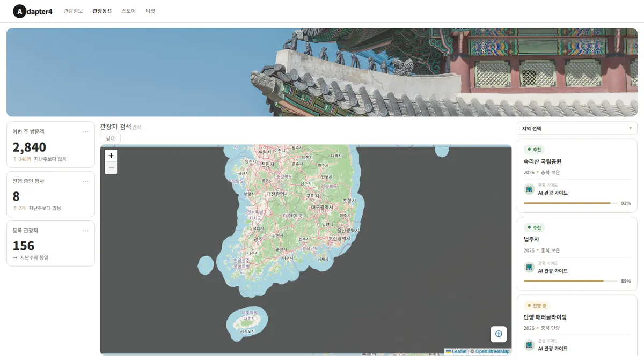Click AI 관광 가이드 text in 속리산 국립공원 card
The width and height of the screenshot is (644, 362).
coord(553,193)
